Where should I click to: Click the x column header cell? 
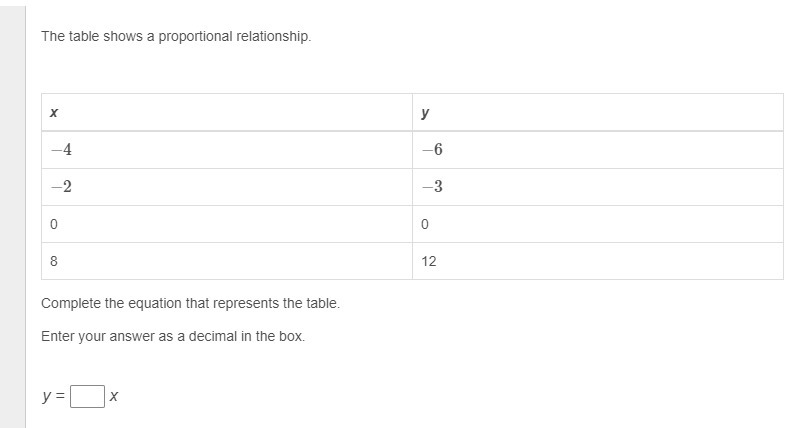pos(227,113)
